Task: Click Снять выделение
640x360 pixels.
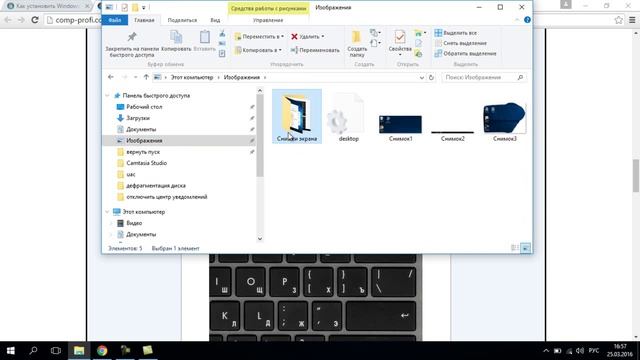Action: [x=460, y=43]
